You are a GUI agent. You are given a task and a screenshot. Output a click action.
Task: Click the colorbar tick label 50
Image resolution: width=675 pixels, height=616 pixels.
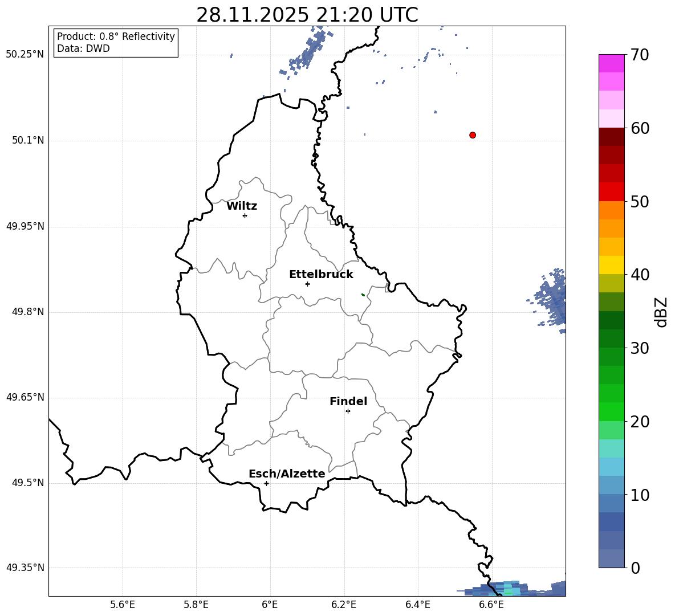point(640,201)
